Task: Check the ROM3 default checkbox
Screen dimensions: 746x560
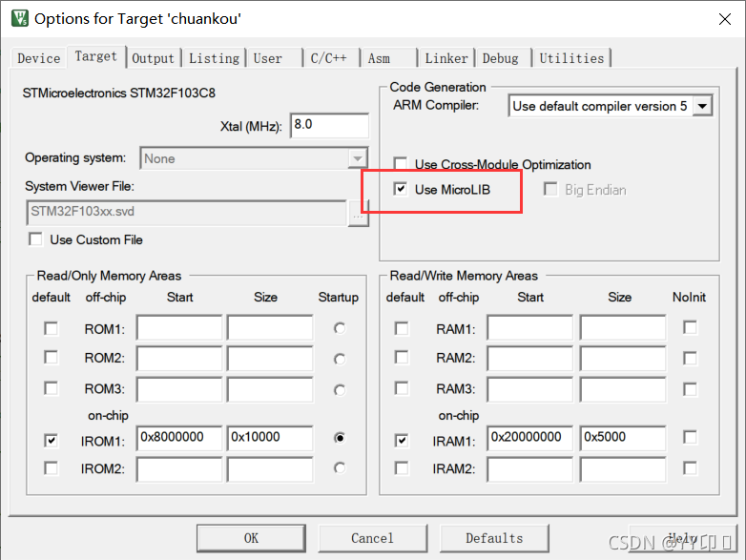Action: click(51, 388)
